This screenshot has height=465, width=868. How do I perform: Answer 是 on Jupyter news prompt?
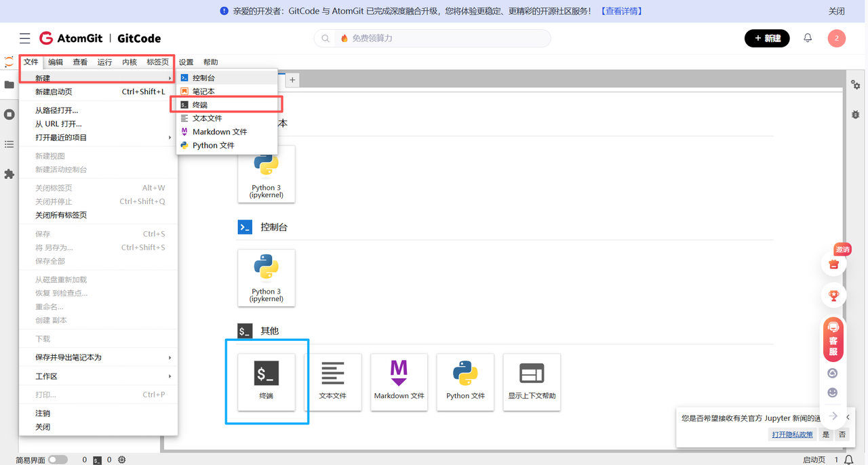[826, 434]
